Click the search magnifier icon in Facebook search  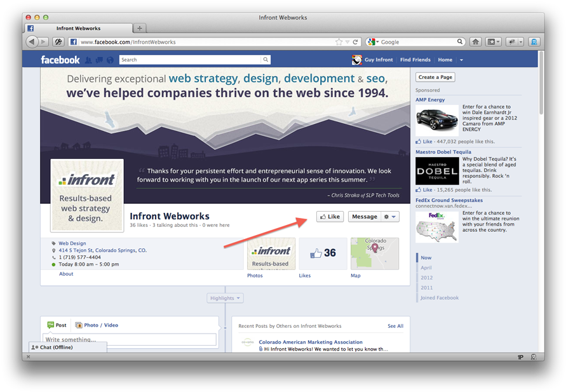point(266,59)
